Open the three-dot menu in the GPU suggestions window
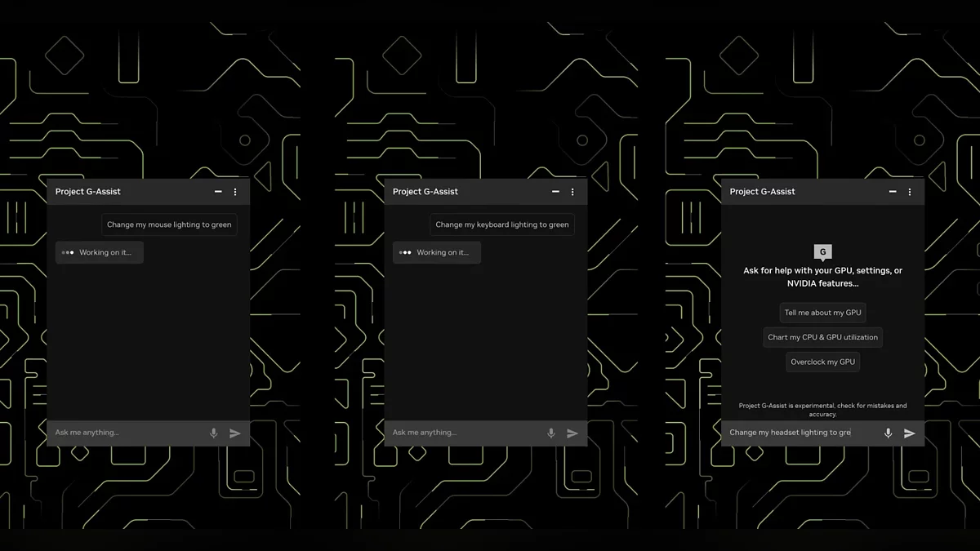The image size is (980, 551). pos(910,192)
